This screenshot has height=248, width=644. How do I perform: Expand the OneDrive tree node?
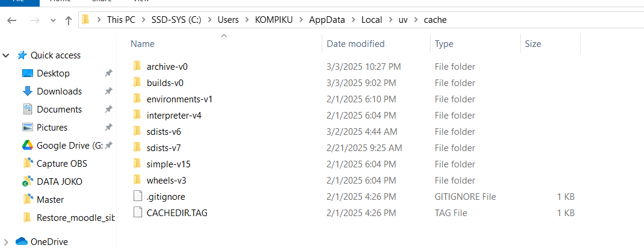pos(6,242)
